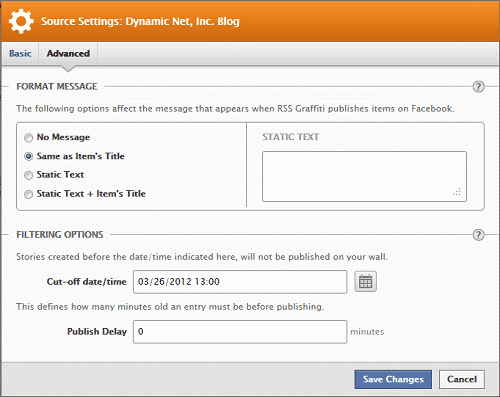Click the gear icon in Source Settings header
The image size is (500, 397).
[x=21, y=21]
